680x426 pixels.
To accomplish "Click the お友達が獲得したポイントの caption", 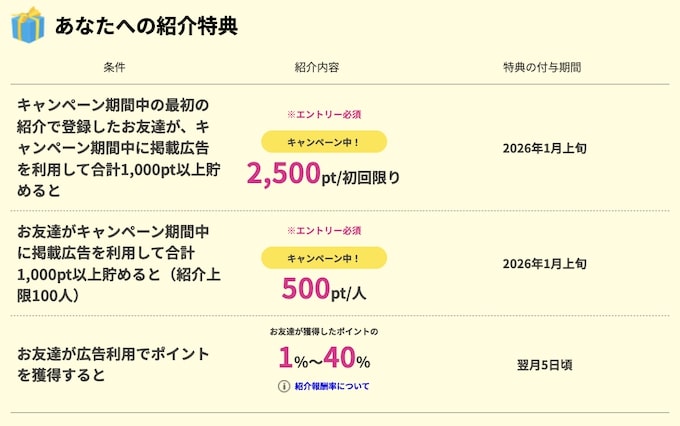I will [323, 330].
